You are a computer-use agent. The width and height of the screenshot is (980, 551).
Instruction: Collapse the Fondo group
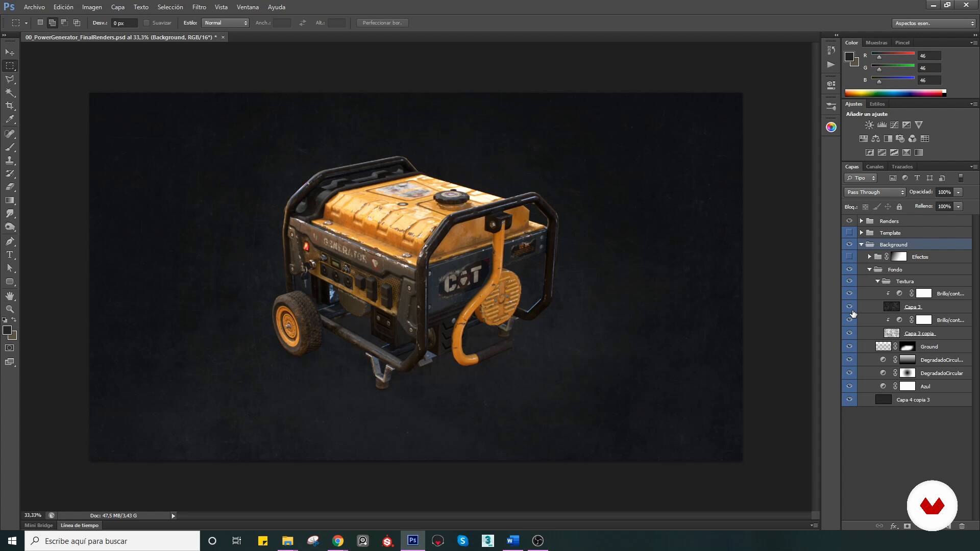pyautogui.click(x=870, y=269)
